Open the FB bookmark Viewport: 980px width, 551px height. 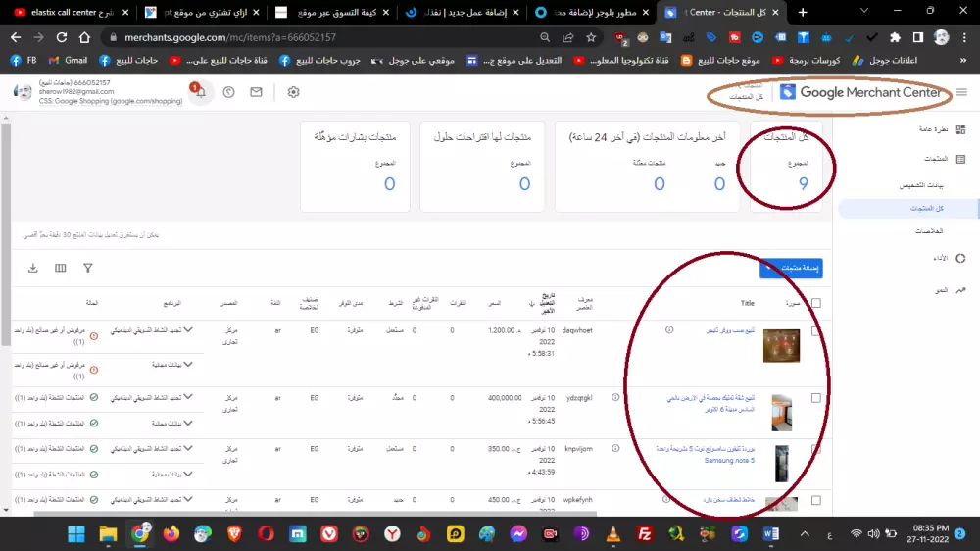(24, 60)
